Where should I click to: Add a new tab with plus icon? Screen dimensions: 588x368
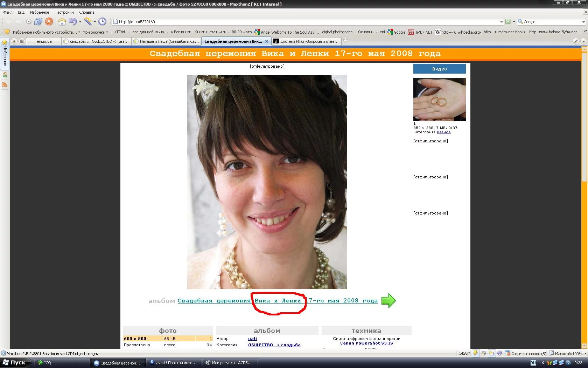pos(345,41)
